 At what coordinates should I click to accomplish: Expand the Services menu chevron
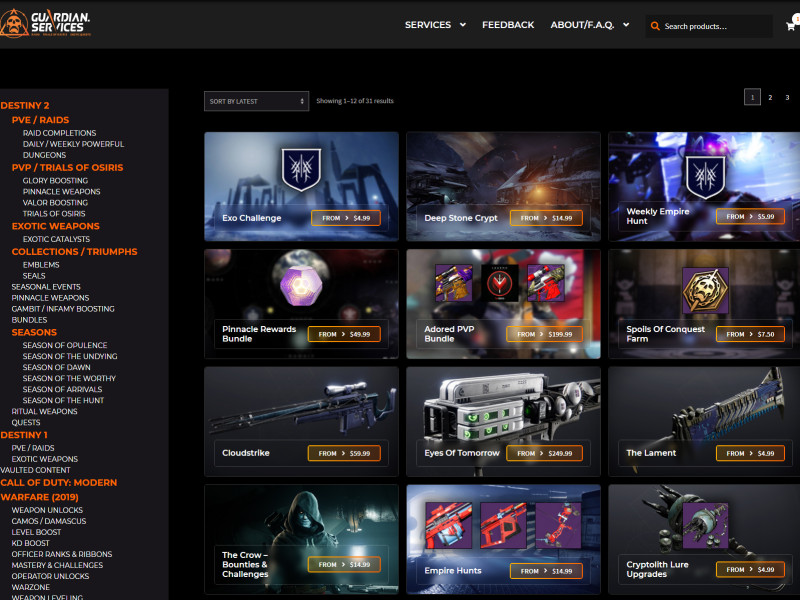click(463, 24)
